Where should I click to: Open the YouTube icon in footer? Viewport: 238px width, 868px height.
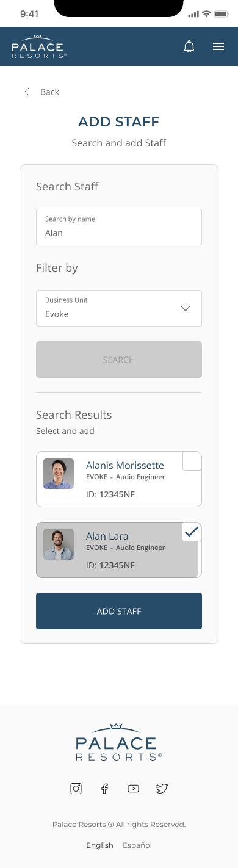coord(133,789)
